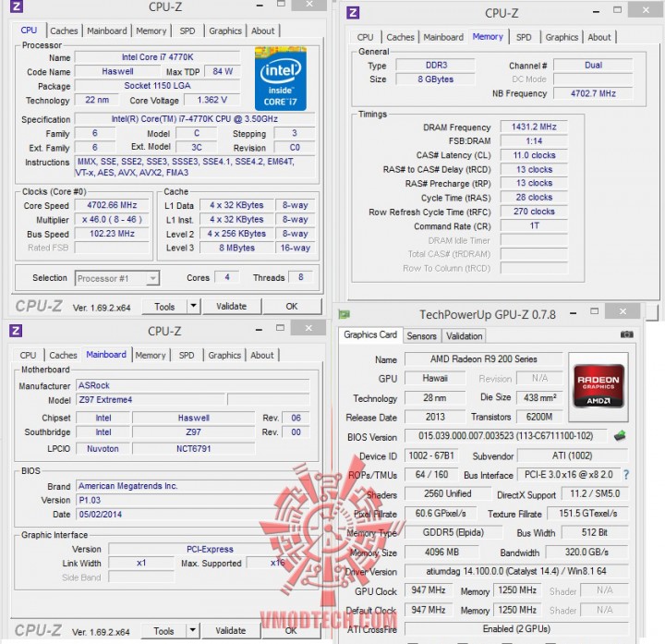Click the Command Rate 1T value
The height and width of the screenshot is (644, 665).
(x=534, y=225)
